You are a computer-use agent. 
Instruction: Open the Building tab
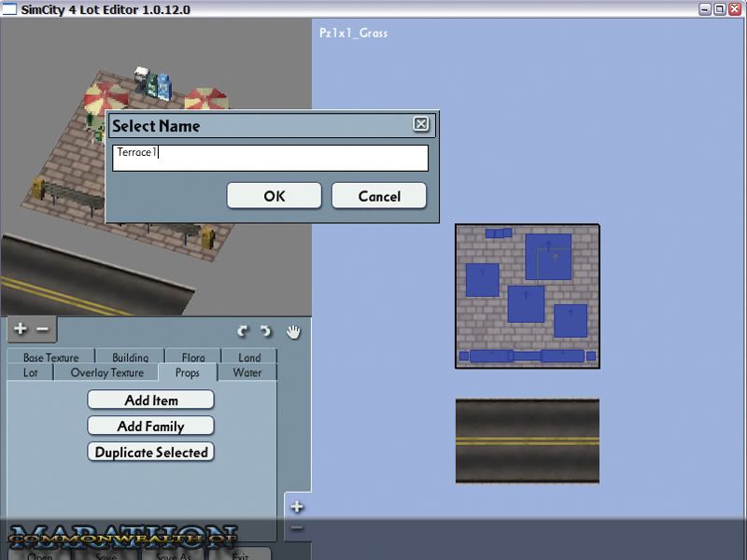[130, 357]
